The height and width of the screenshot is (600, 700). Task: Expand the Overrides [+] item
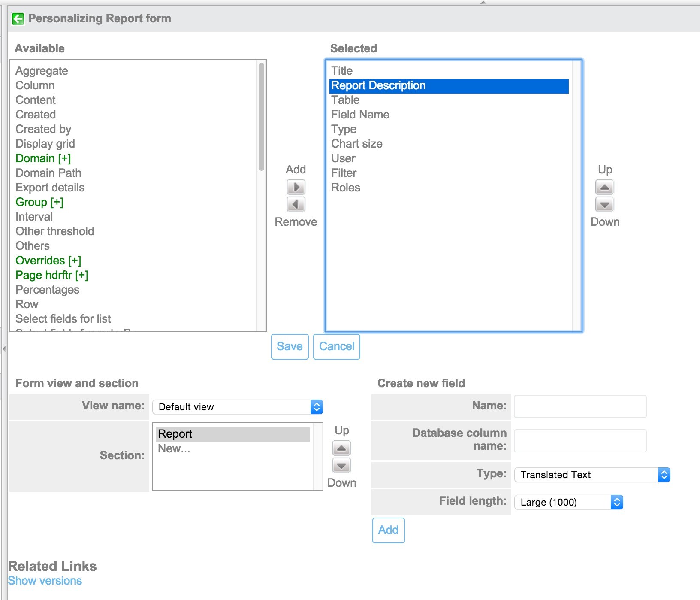(x=48, y=261)
